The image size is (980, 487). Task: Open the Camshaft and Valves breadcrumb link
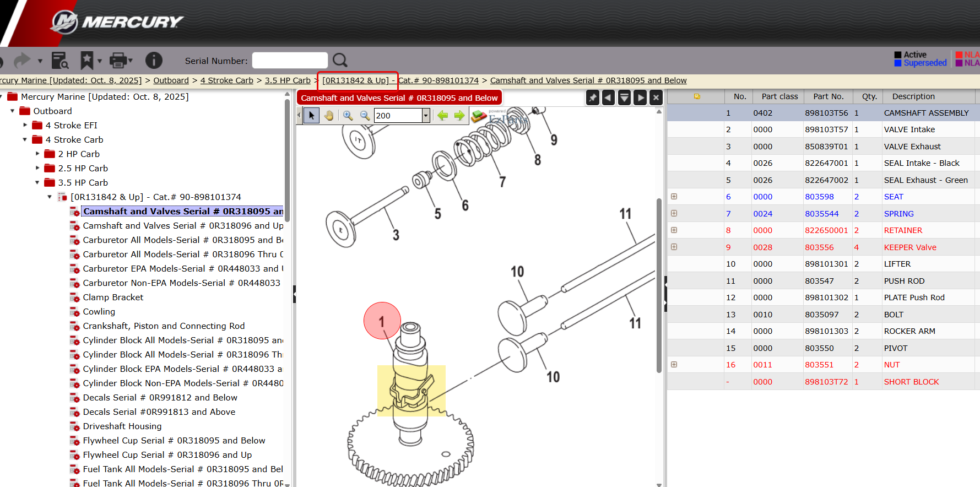click(x=588, y=80)
